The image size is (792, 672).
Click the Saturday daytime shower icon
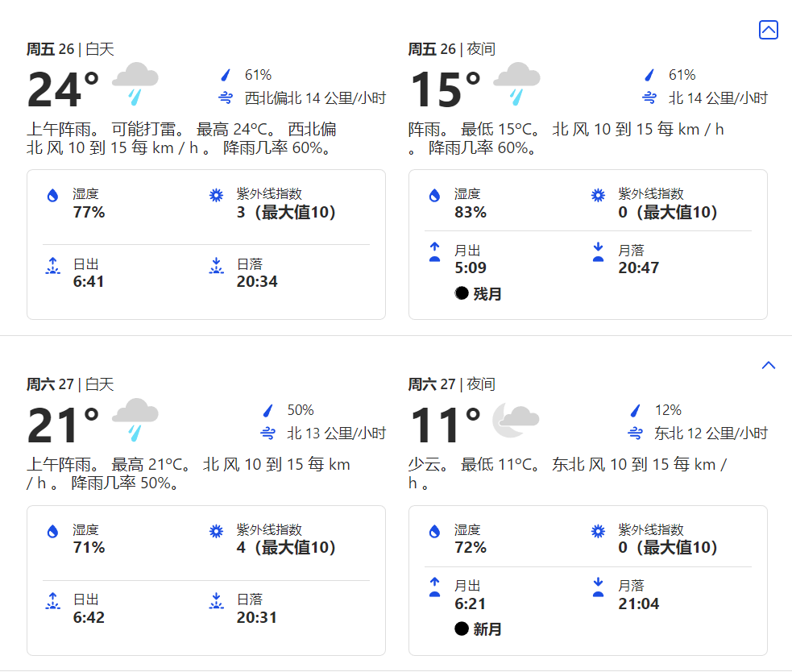click(x=135, y=419)
